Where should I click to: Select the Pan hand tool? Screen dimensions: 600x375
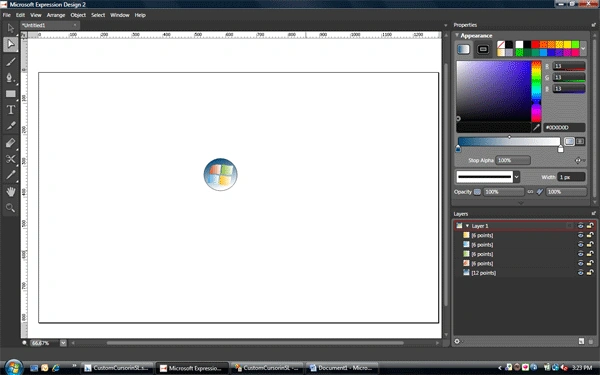click(11, 192)
